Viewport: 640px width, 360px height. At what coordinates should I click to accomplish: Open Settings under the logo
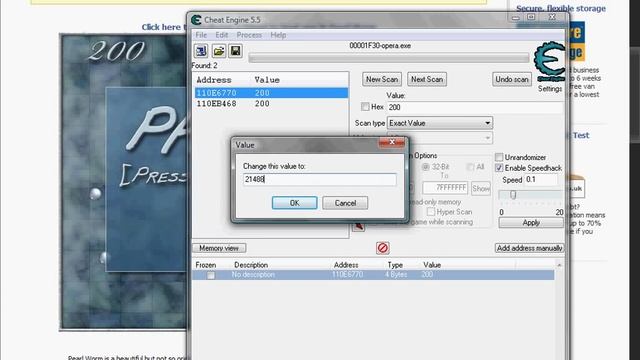[549, 89]
